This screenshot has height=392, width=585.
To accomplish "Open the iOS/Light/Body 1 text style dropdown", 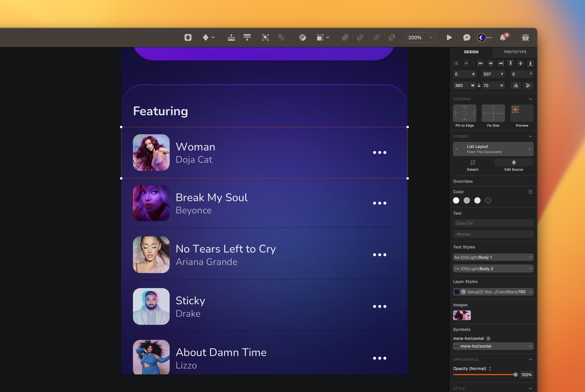I will coord(493,257).
